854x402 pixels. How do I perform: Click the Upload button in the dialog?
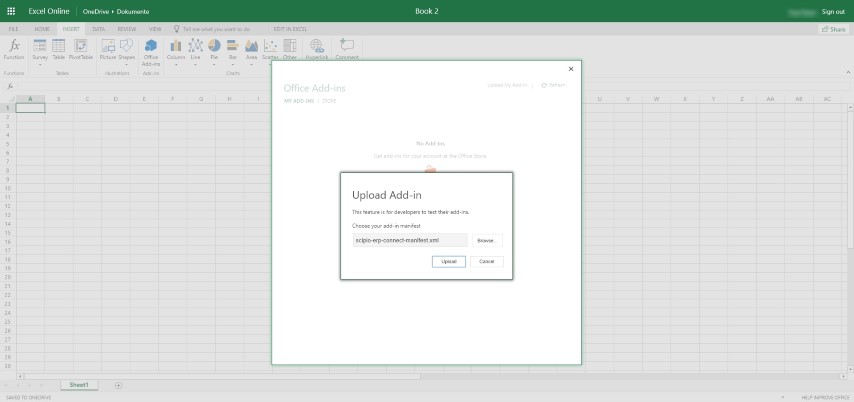tap(449, 261)
